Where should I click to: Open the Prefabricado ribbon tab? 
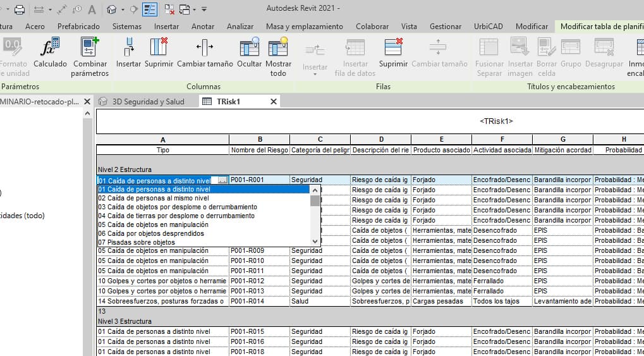78,27
